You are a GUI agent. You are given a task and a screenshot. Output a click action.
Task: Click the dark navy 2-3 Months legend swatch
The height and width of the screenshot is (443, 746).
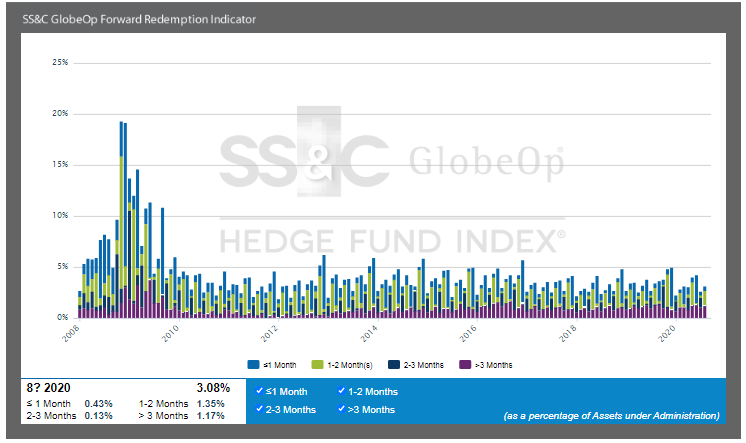pos(394,365)
